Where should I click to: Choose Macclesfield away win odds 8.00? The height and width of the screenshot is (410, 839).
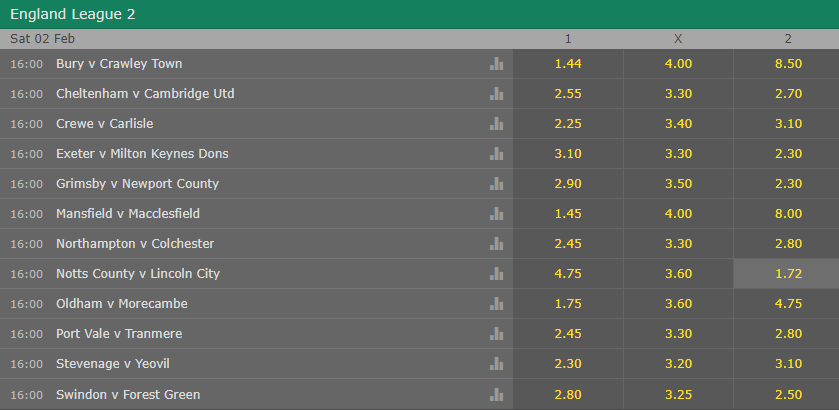(787, 214)
